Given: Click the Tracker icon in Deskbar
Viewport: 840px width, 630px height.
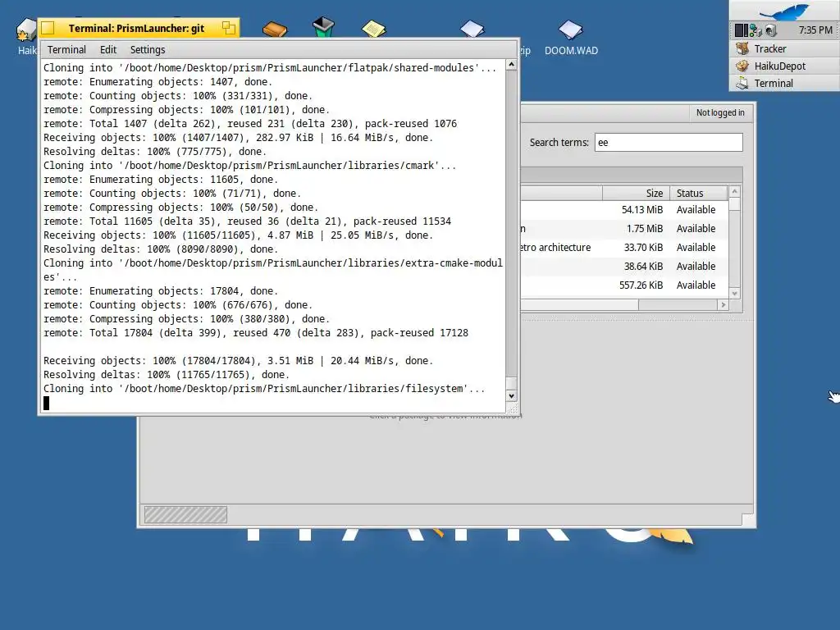Looking at the screenshot, I should click(x=742, y=48).
